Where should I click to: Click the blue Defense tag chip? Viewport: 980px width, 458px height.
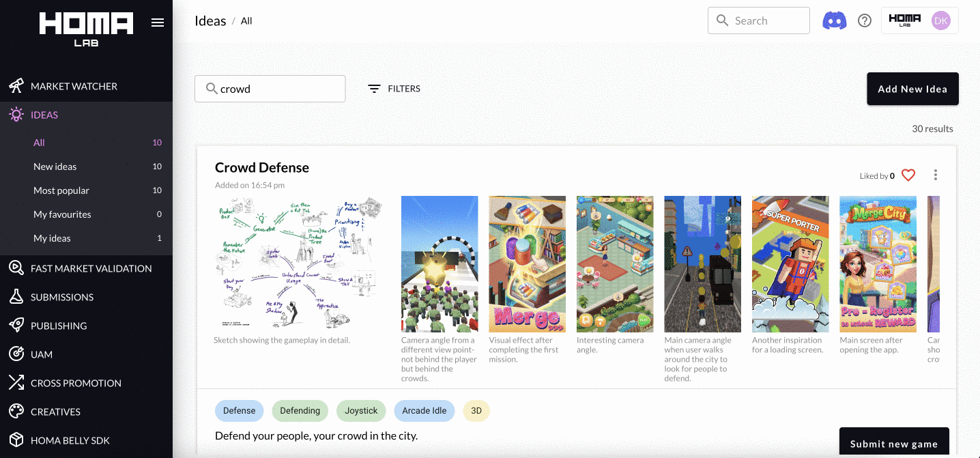coord(239,410)
